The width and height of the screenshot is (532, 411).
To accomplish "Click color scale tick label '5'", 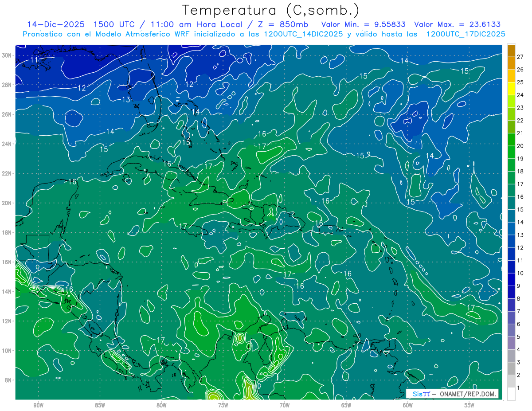I will point(519,337).
